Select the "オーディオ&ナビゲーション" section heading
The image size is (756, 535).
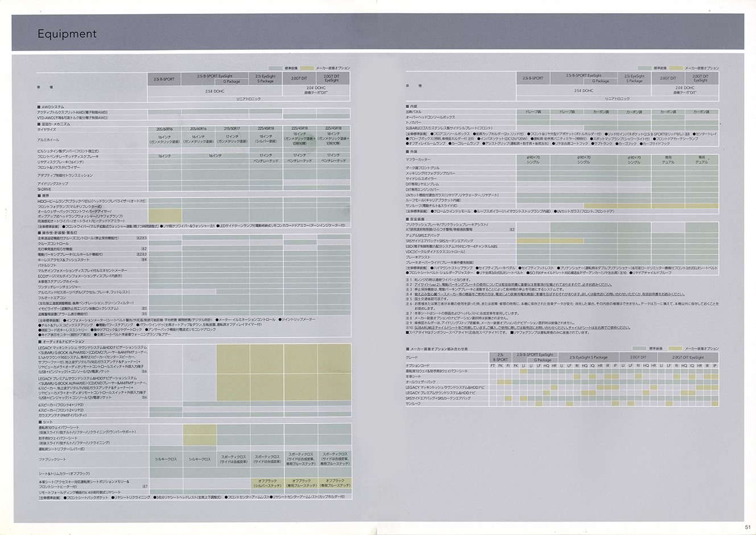[61, 341]
